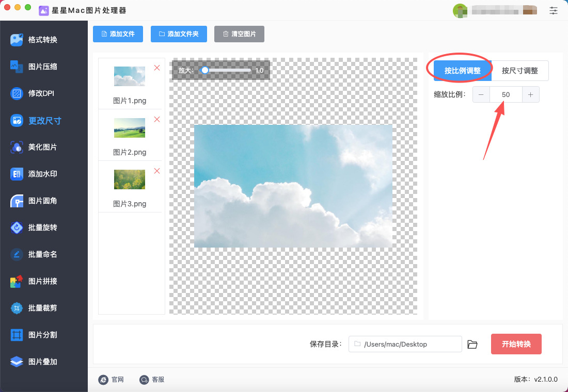Image resolution: width=568 pixels, height=392 pixels.
Task: Go to 批量命名 menu label
Action: [43, 254]
